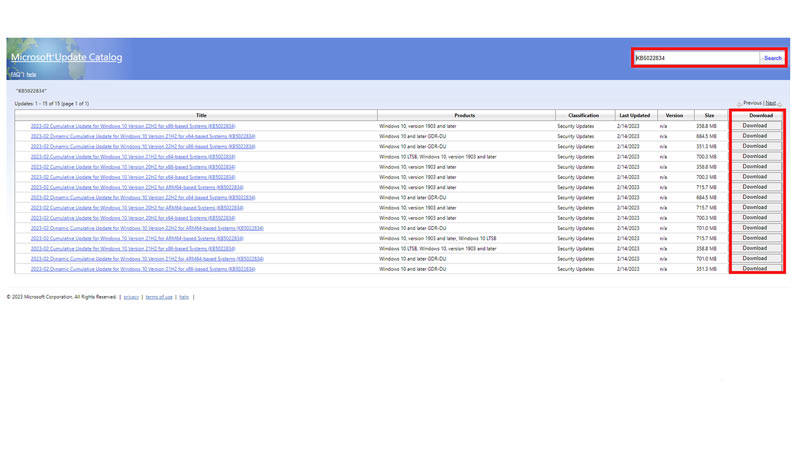The image size is (800, 450).
Task: Click size "715.7 MB" in Cumulative 22H2 ARM64 row
Action: 706,187
